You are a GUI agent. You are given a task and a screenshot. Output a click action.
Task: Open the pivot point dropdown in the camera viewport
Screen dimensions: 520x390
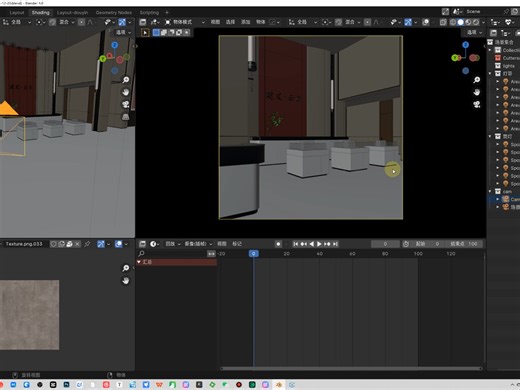[x=326, y=22]
